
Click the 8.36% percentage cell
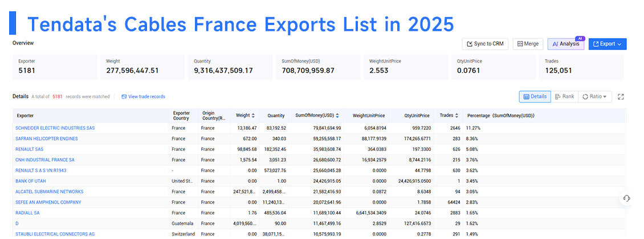coord(472,138)
